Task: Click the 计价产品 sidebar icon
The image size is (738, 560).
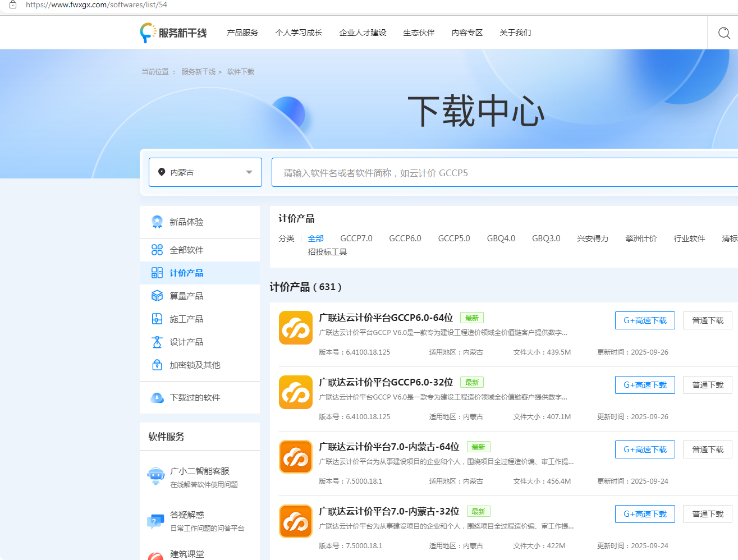Action: pyautogui.click(x=157, y=273)
